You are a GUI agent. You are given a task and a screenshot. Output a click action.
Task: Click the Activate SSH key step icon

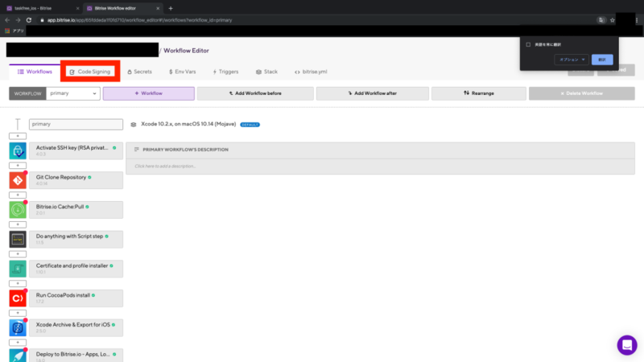(x=18, y=151)
